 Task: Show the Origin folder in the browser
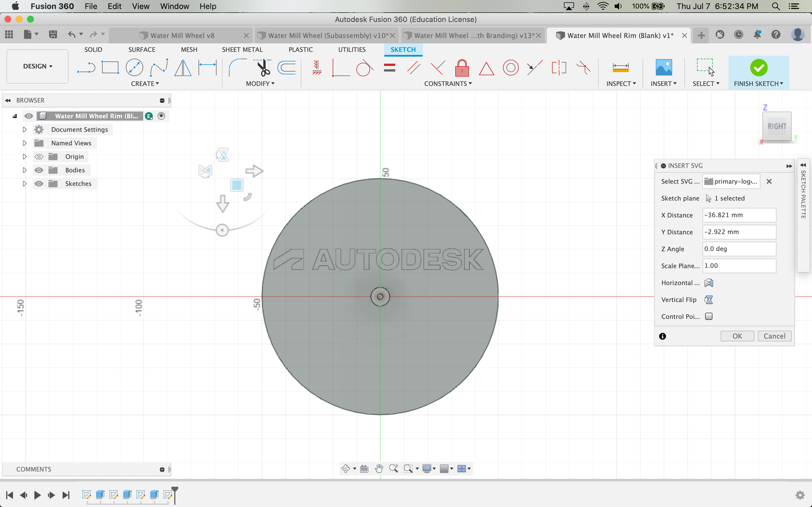pos(39,156)
